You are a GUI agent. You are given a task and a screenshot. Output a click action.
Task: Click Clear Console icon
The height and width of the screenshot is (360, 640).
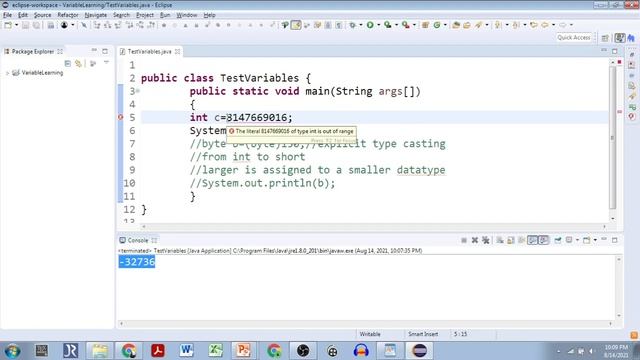(500, 240)
